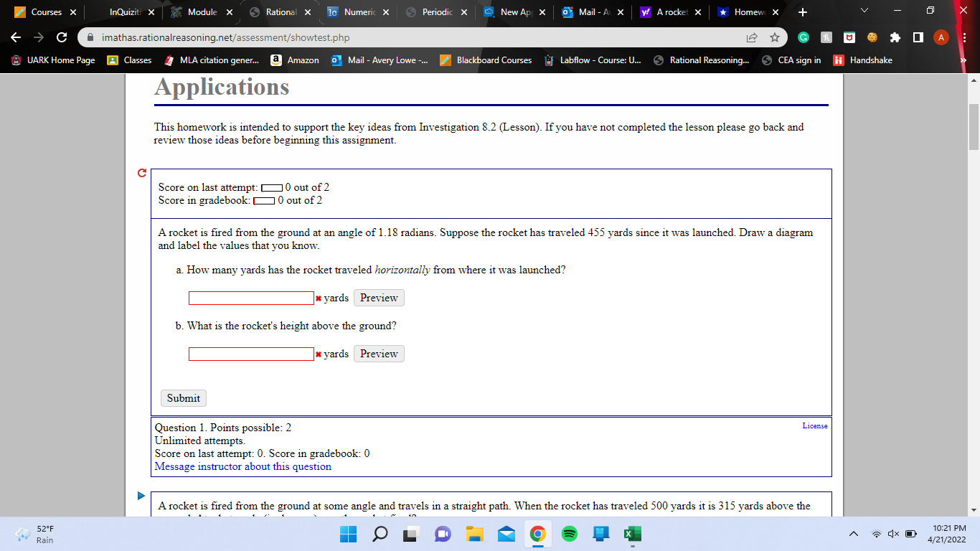Click the page vertical scrollbar thumb
The width and height of the screenshot is (980, 551).
[974, 127]
